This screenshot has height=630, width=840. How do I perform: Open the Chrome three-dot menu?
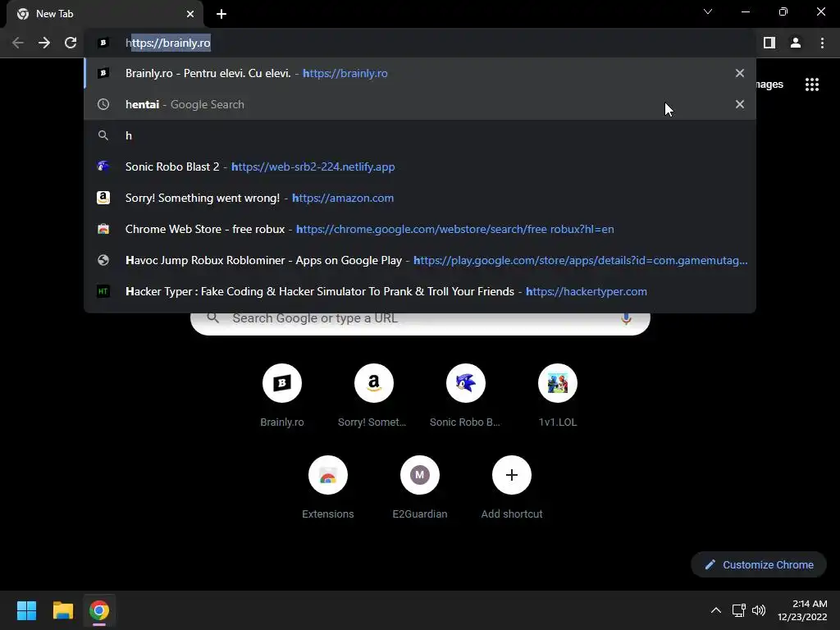[822, 43]
